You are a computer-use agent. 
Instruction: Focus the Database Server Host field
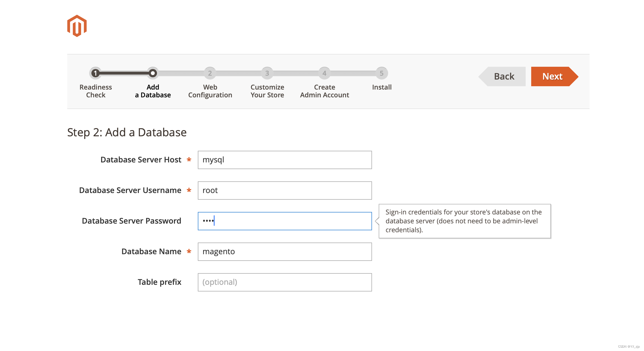pos(285,160)
